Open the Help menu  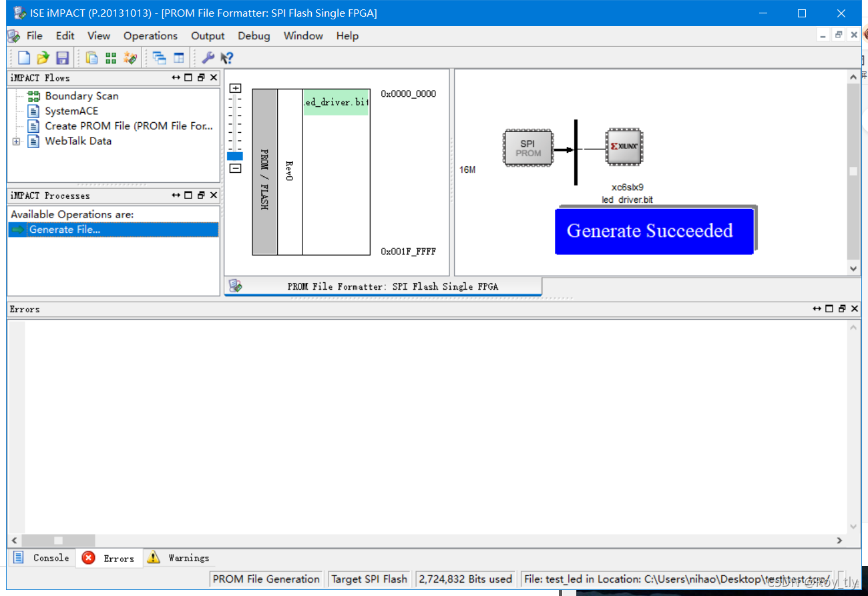[x=347, y=36]
